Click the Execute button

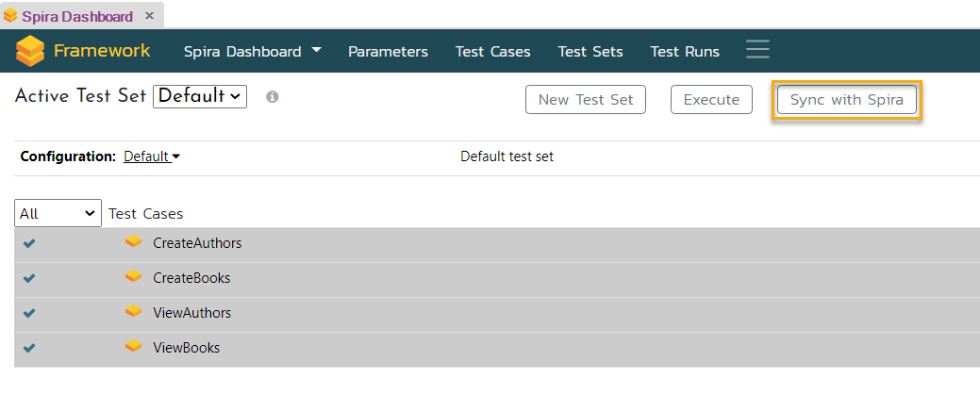(710, 99)
